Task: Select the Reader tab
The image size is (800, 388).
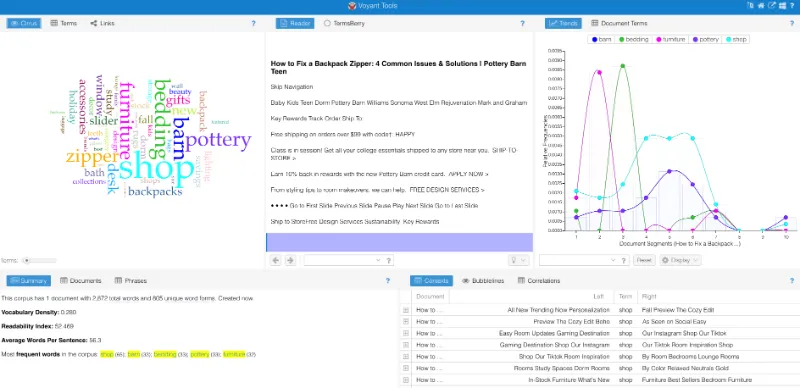Action: pyautogui.click(x=295, y=23)
